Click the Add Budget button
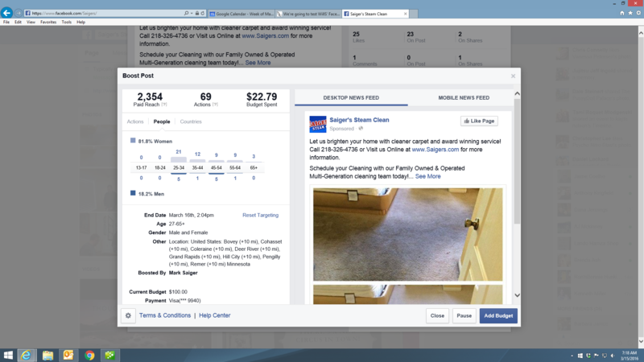This screenshot has width=644, height=362. tap(498, 315)
